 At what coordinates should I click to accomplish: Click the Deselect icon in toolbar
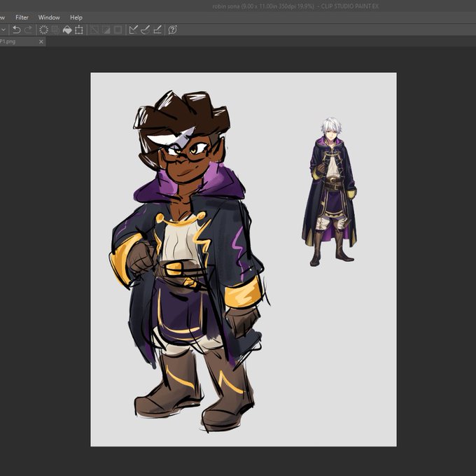point(94,29)
